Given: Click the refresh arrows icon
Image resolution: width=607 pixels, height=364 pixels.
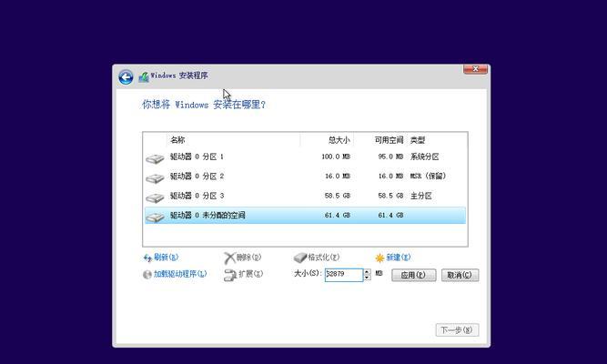Looking at the screenshot, I should tap(147, 258).
